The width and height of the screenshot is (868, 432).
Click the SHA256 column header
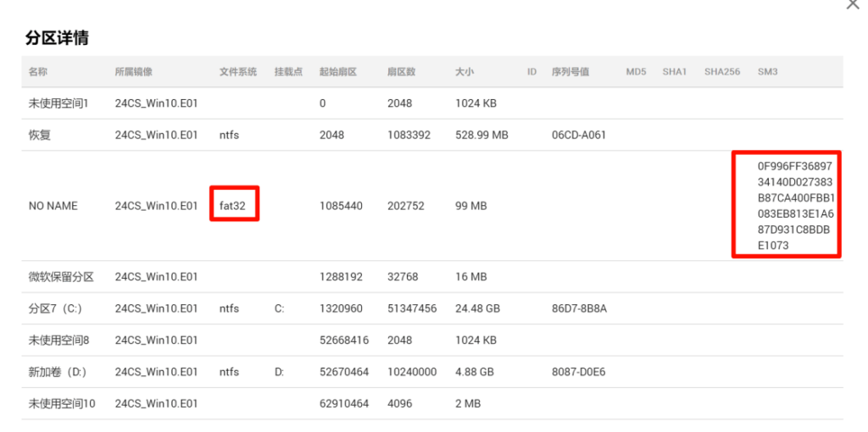tap(721, 72)
